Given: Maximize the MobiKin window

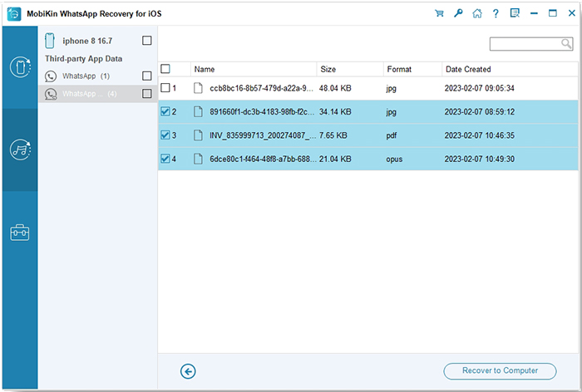Looking at the screenshot, I should [553, 14].
